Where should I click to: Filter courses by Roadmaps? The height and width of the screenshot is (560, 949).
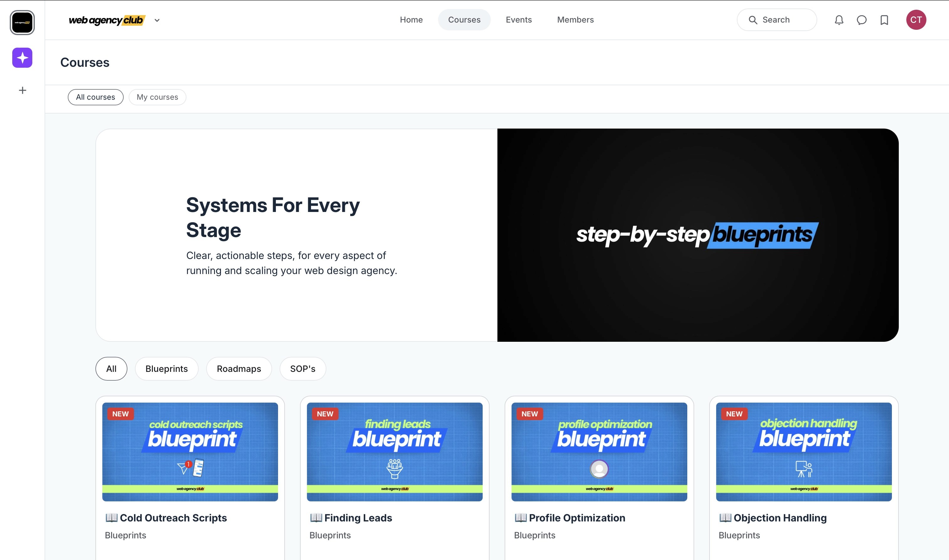pyautogui.click(x=239, y=369)
